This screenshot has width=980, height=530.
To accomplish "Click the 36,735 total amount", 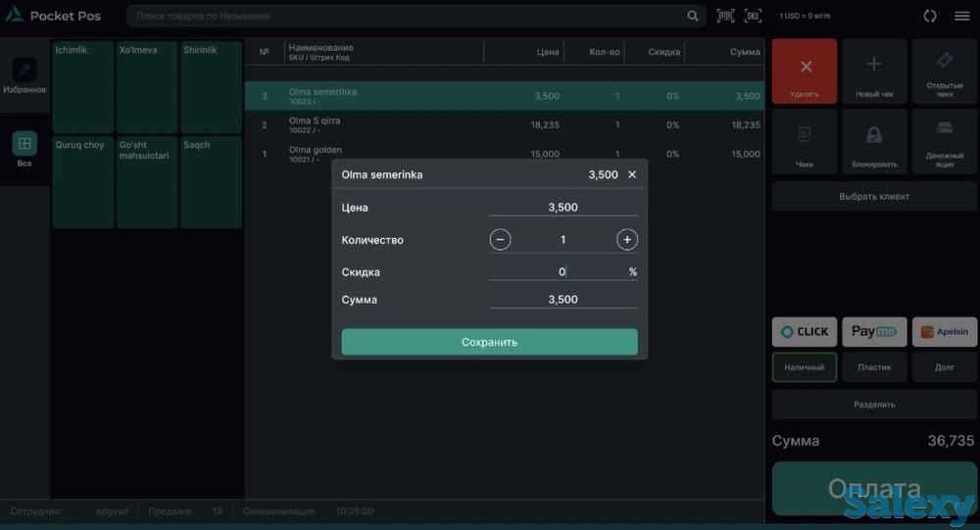I will pos(951,441).
